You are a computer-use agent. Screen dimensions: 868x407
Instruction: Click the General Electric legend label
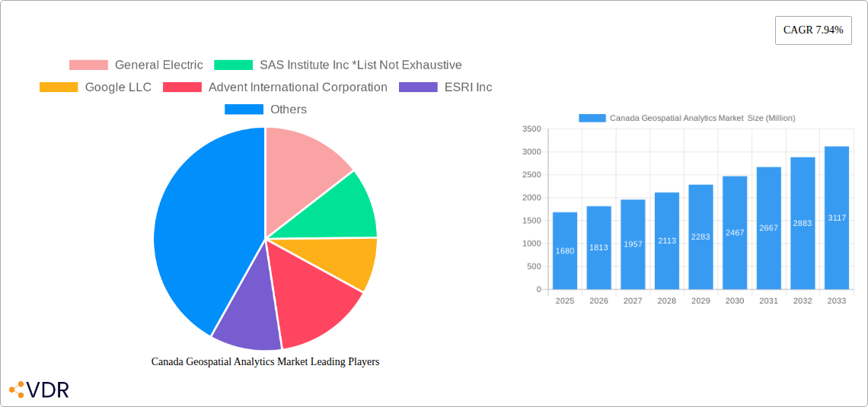(159, 65)
